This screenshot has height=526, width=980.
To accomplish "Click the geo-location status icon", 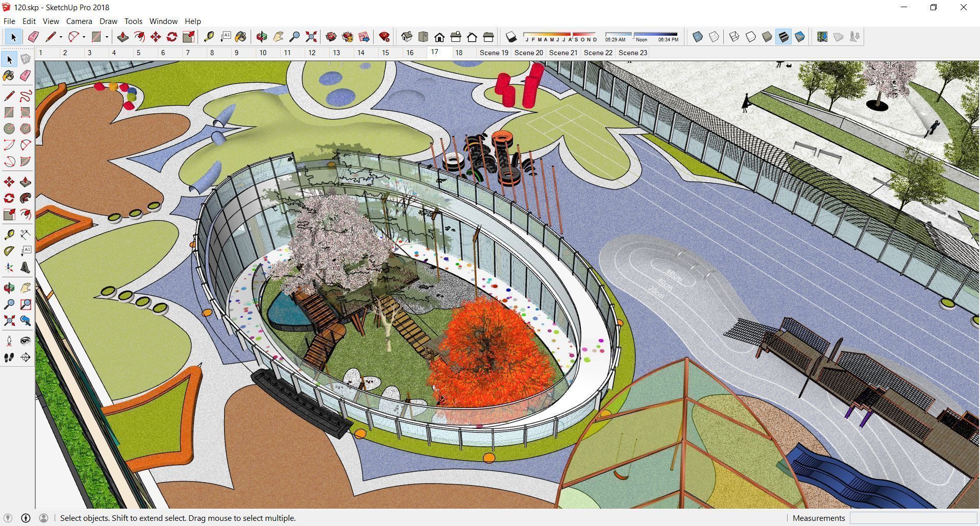I will pyautogui.click(x=8, y=518).
